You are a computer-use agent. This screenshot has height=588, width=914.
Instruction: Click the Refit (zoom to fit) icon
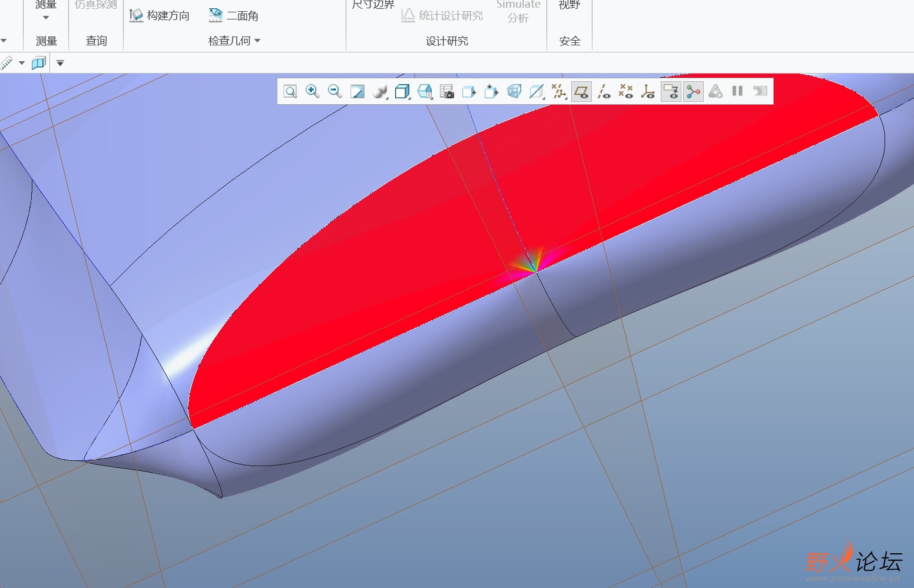[290, 91]
